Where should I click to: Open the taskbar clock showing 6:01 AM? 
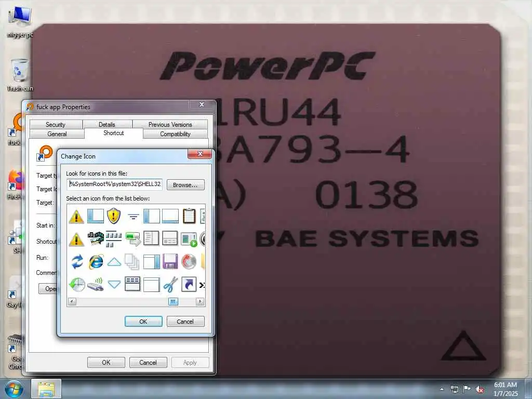pyautogui.click(x=506, y=389)
